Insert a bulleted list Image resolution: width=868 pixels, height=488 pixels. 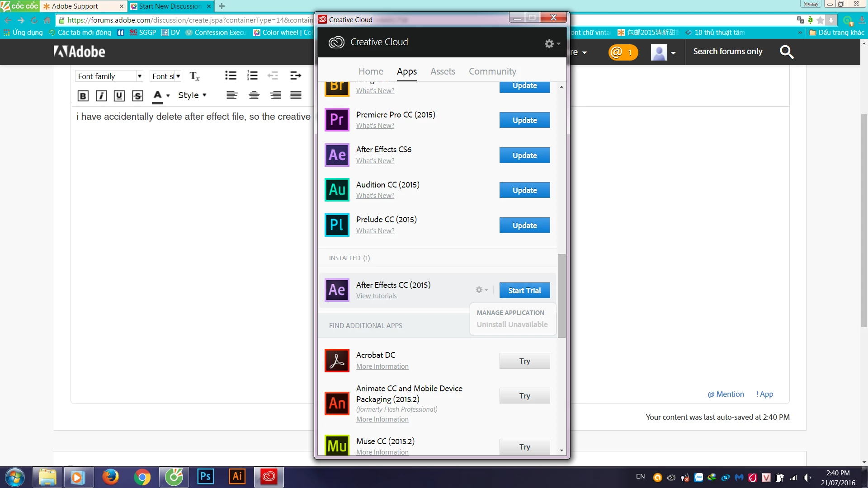tap(231, 75)
